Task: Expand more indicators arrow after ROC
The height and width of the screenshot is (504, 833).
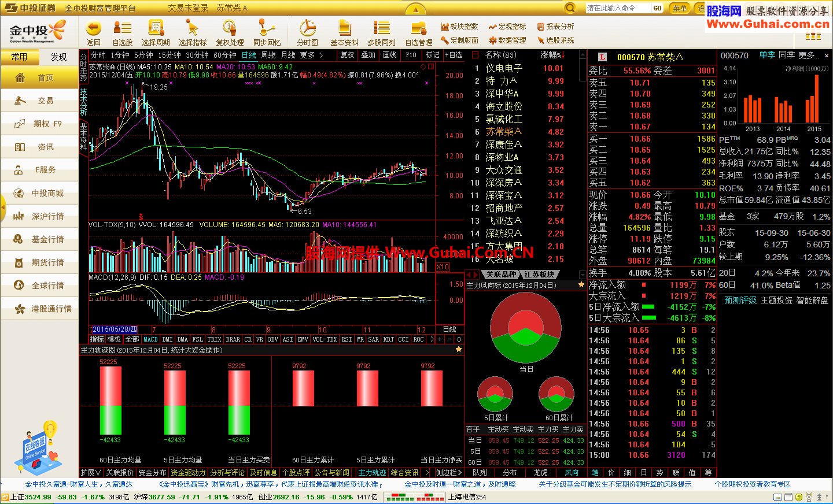Action: (432, 339)
